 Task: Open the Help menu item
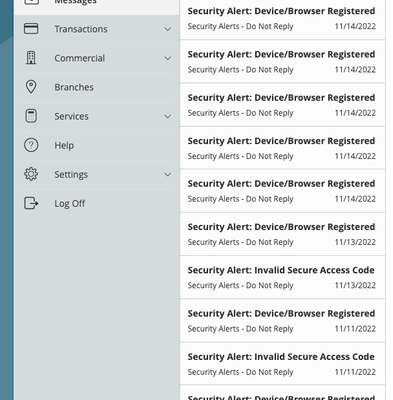[97, 145]
